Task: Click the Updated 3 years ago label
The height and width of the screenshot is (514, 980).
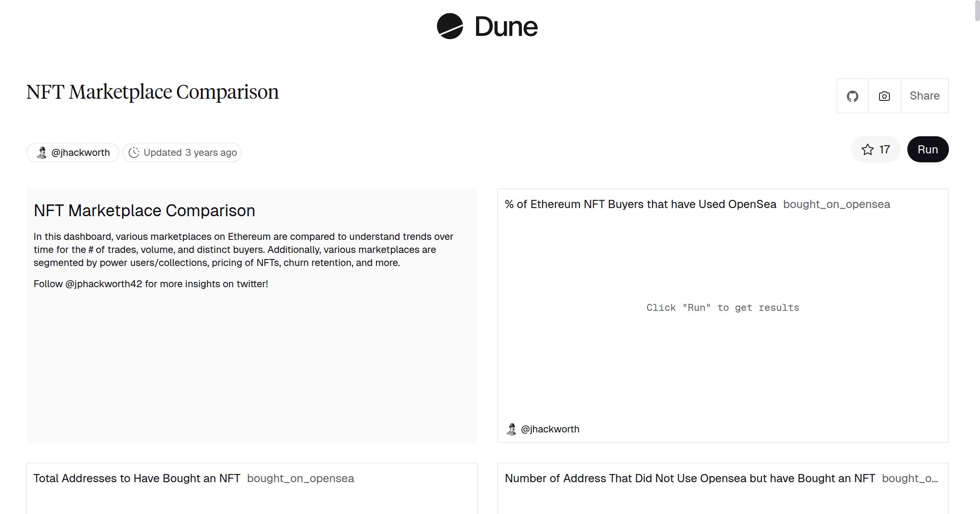Action: point(190,153)
